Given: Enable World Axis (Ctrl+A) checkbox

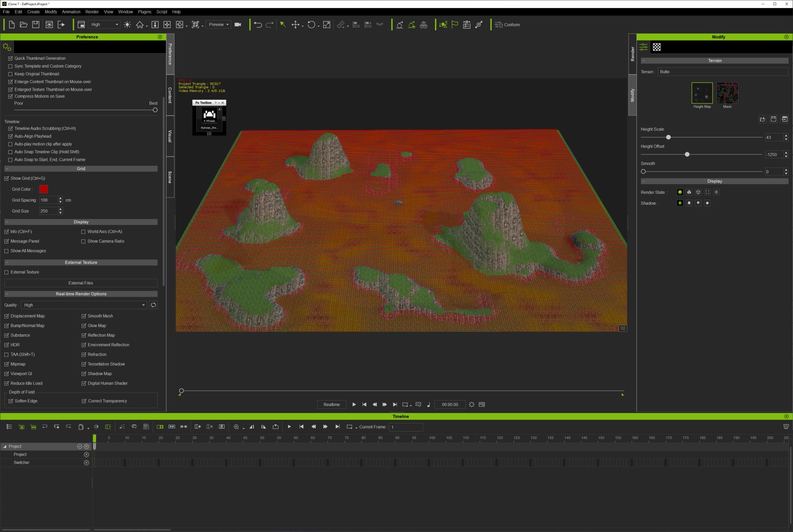Looking at the screenshot, I should (x=83, y=232).
